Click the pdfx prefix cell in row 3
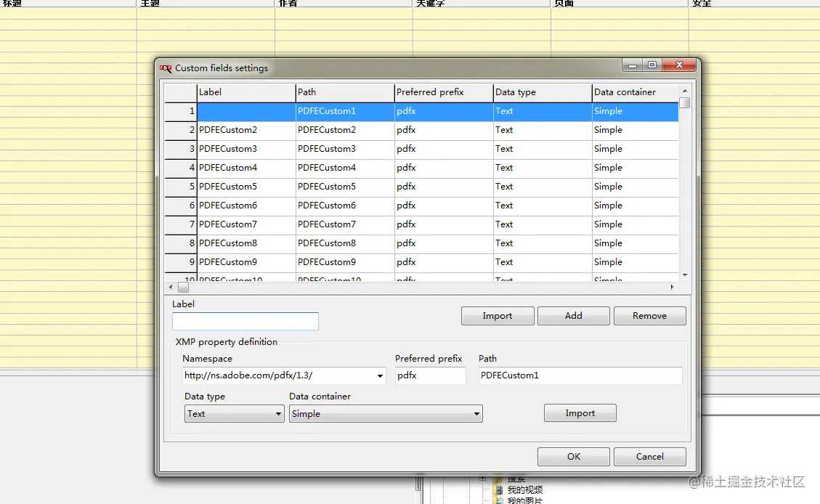This screenshot has width=820, height=504. (x=444, y=149)
